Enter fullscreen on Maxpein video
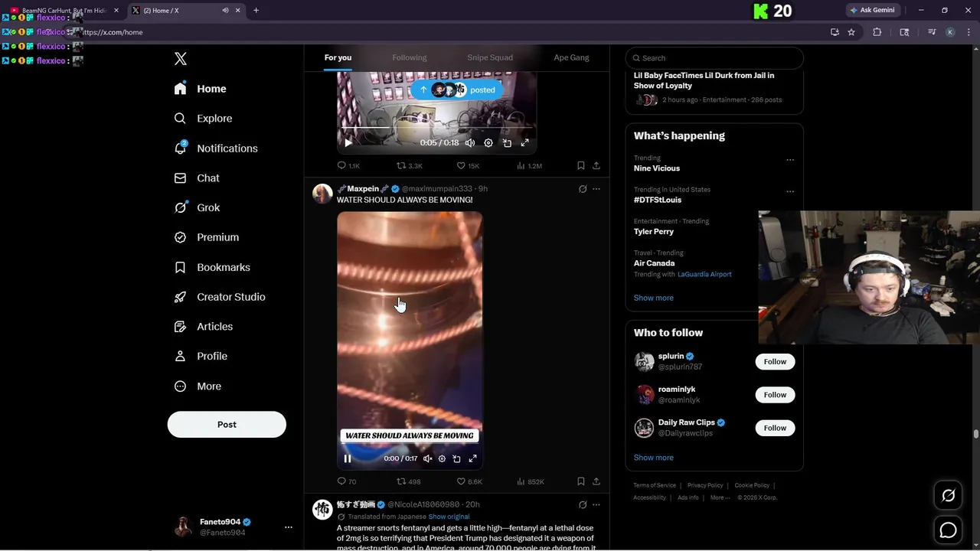The width and height of the screenshot is (980, 551). tap(472, 458)
